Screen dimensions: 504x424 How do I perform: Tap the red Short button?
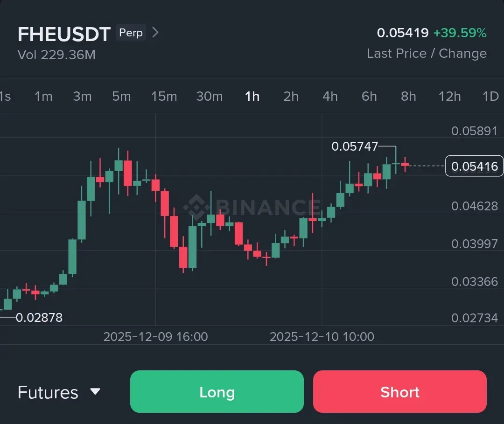(399, 392)
